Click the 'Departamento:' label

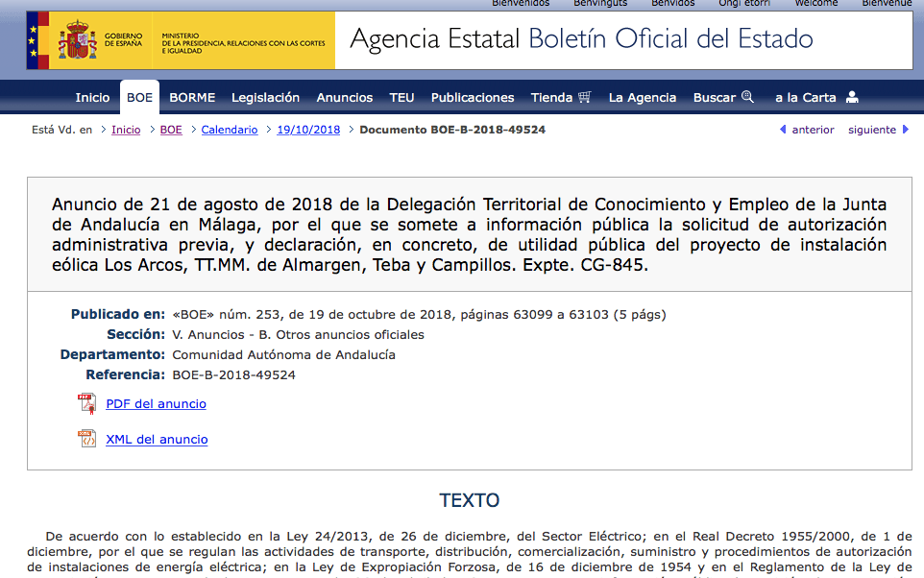112,354
